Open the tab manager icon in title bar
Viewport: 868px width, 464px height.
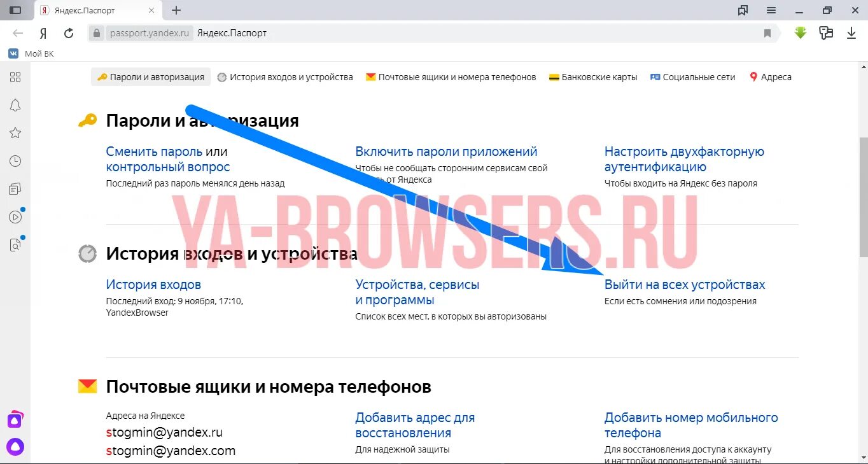[x=743, y=10]
